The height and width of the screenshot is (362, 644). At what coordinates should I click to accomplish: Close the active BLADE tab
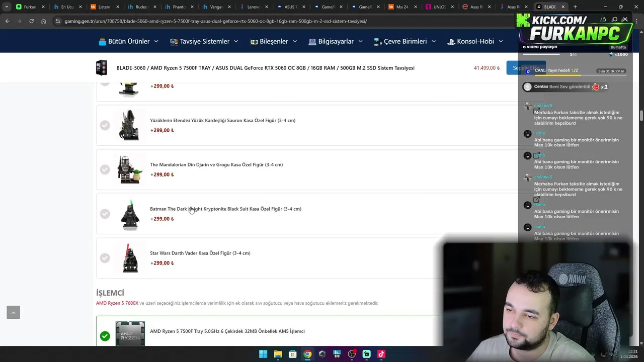[563, 7]
